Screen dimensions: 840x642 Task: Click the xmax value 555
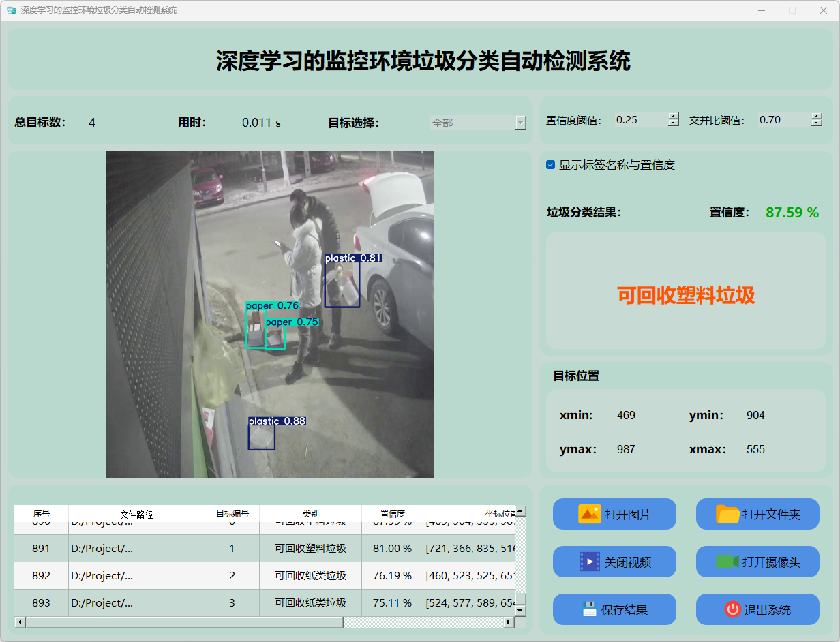click(x=755, y=449)
